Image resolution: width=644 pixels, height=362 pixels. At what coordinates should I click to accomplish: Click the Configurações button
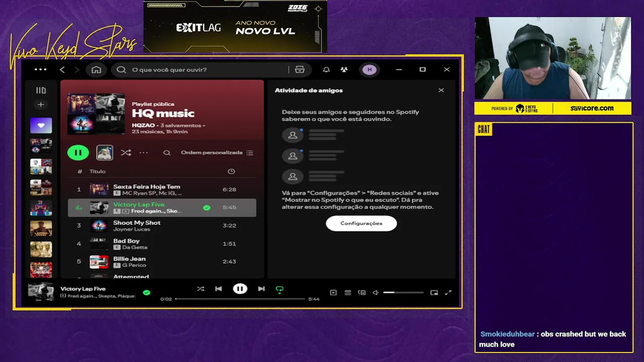(x=361, y=223)
